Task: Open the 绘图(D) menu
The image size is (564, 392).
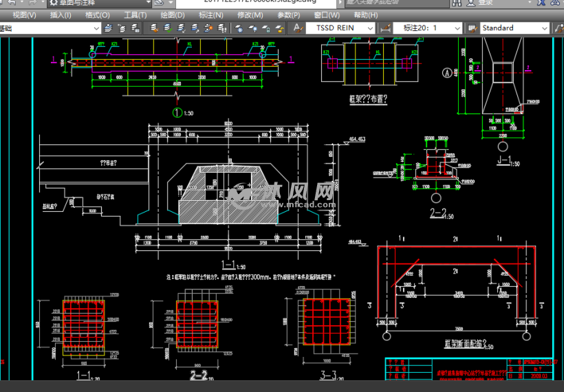Action: tap(172, 14)
